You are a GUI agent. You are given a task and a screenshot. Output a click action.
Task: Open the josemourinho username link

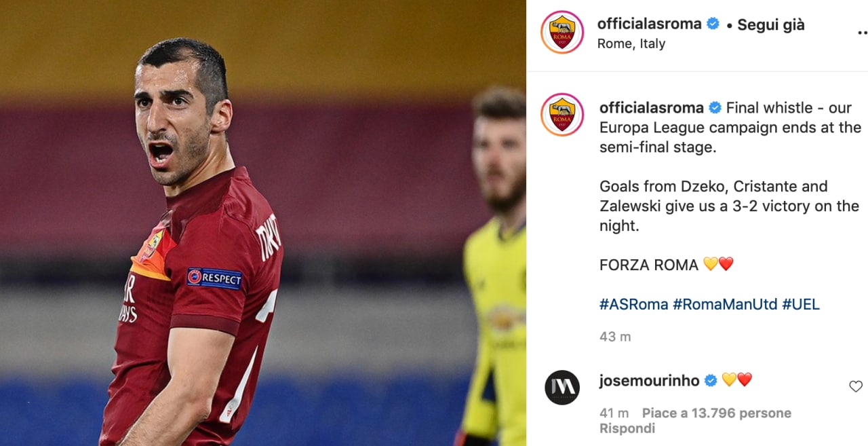point(649,380)
